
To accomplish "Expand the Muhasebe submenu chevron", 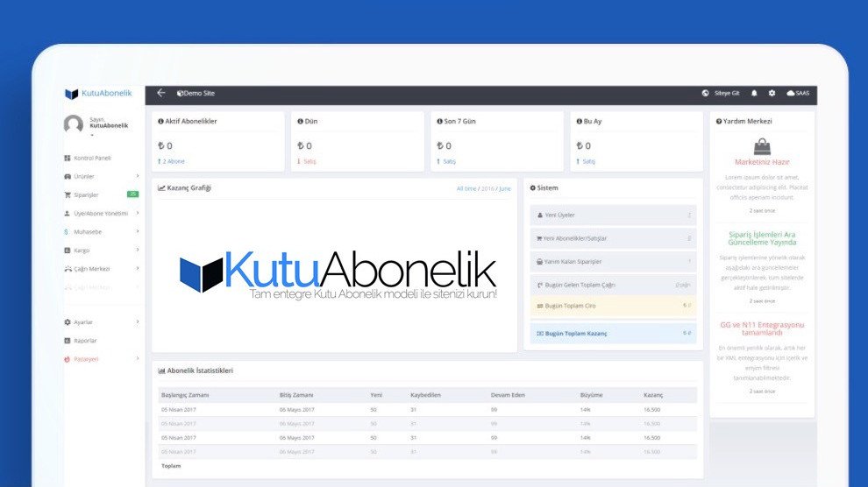I will click(138, 231).
